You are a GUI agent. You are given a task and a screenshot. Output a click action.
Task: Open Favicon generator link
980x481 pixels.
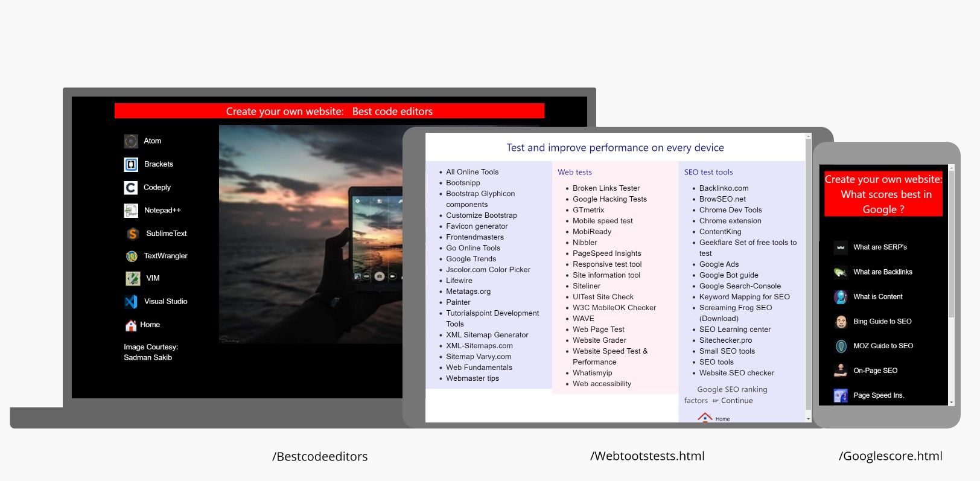477,226
